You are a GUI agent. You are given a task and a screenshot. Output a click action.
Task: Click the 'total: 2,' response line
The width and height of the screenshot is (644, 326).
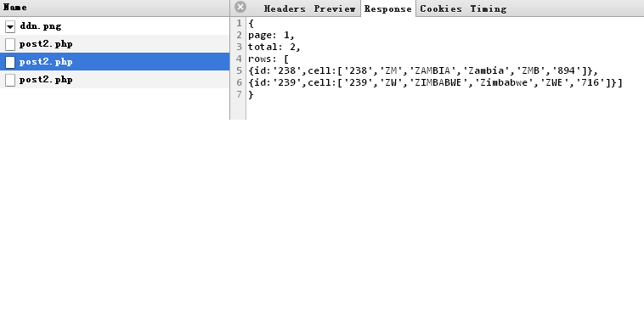274,48
